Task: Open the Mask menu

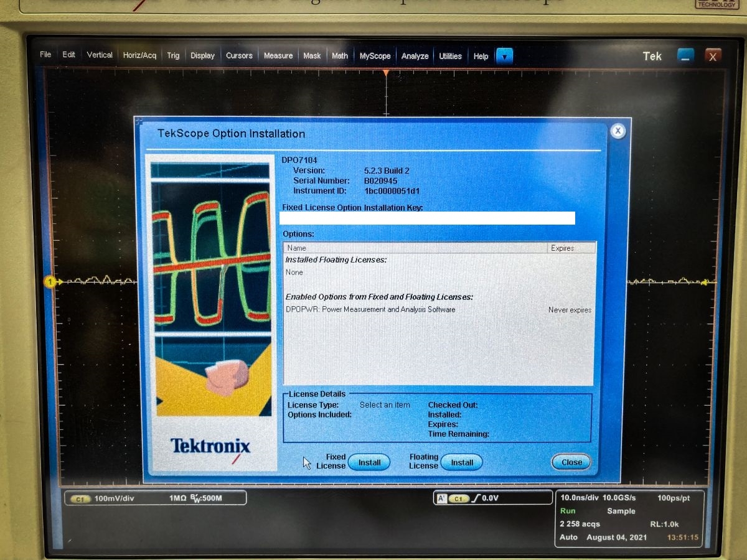Action: (x=312, y=55)
